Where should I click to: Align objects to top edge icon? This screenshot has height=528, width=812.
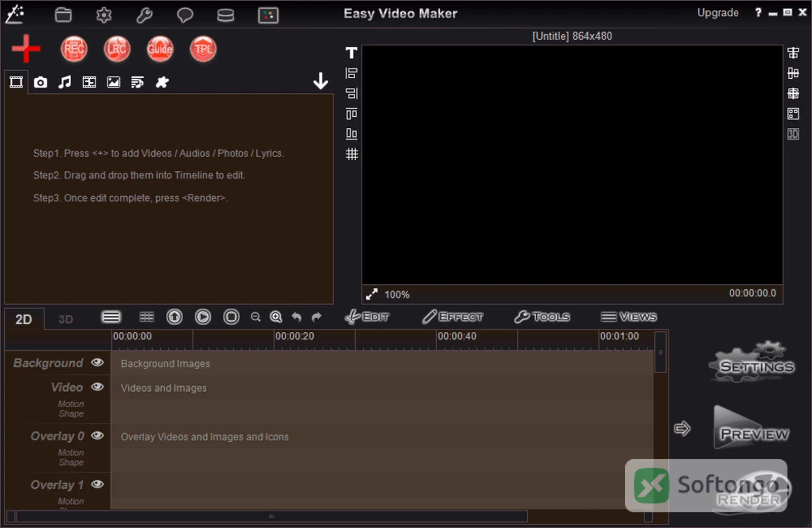[x=351, y=113]
